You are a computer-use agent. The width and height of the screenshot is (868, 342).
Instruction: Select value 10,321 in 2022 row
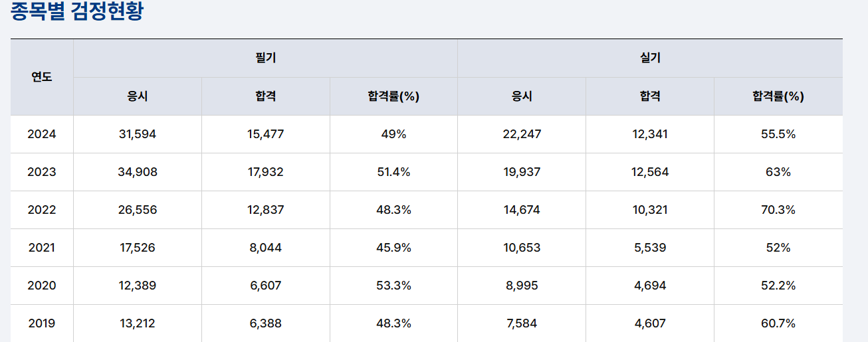(x=650, y=210)
